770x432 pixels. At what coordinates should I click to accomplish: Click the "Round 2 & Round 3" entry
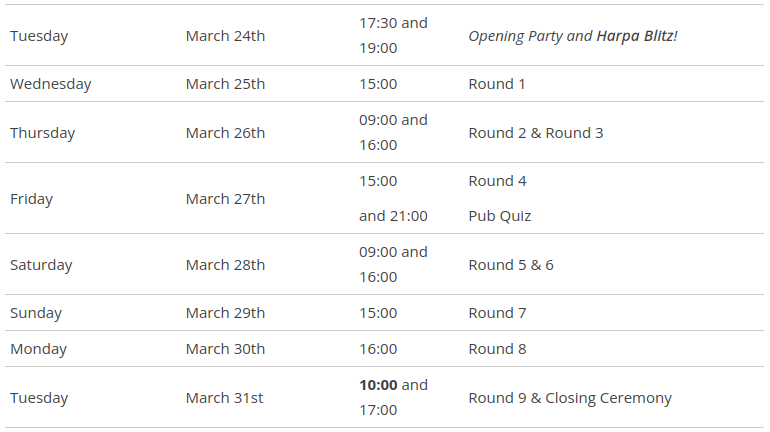(x=536, y=133)
